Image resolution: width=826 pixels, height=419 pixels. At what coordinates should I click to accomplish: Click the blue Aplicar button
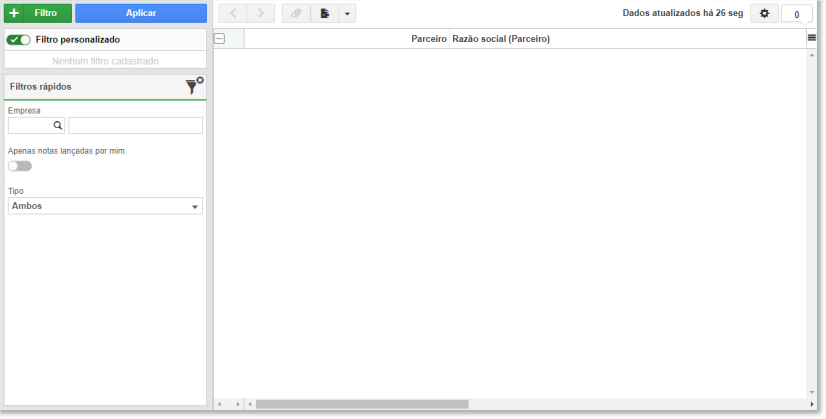click(141, 13)
